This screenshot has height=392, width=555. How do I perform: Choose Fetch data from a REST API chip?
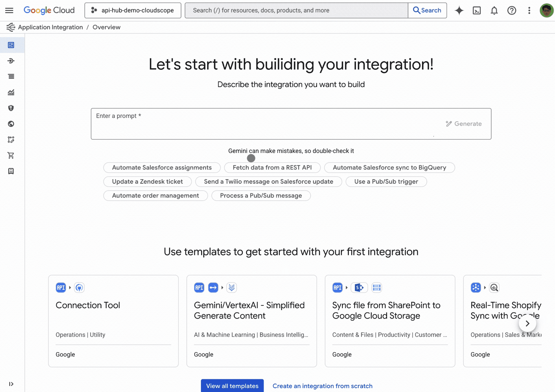click(272, 168)
